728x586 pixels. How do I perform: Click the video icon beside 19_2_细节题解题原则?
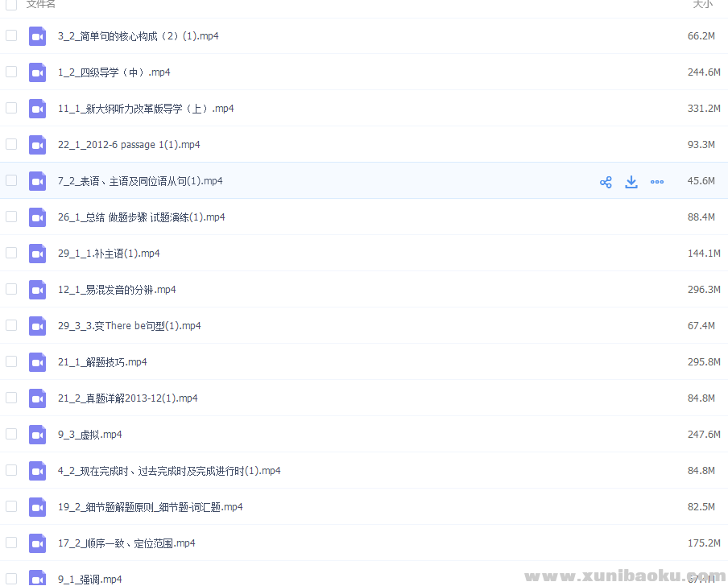(37, 507)
